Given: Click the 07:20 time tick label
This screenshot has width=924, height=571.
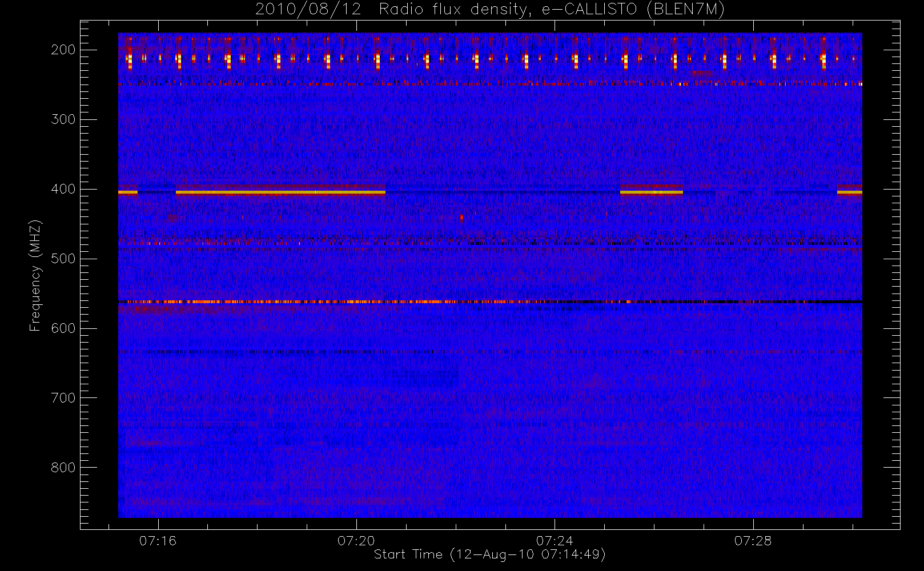Looking at the screenshot, I should pos(356,540).
